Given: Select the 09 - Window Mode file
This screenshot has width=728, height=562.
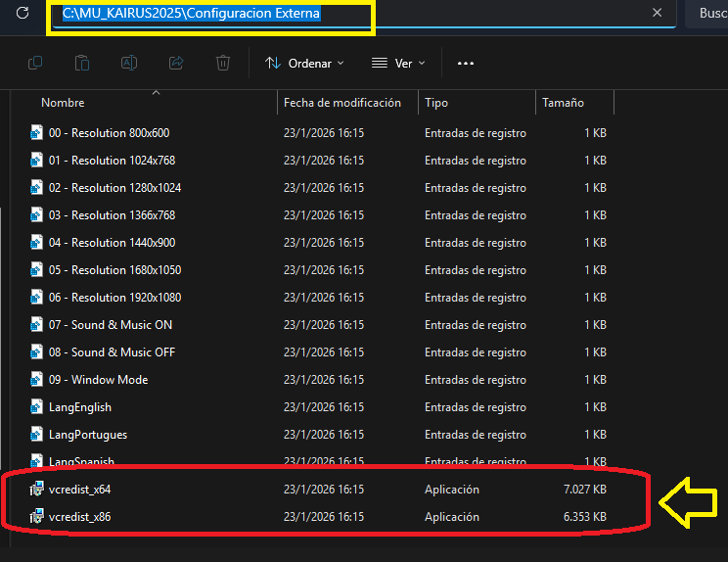Looking at the screenshot, I should (x=98, y=380).
